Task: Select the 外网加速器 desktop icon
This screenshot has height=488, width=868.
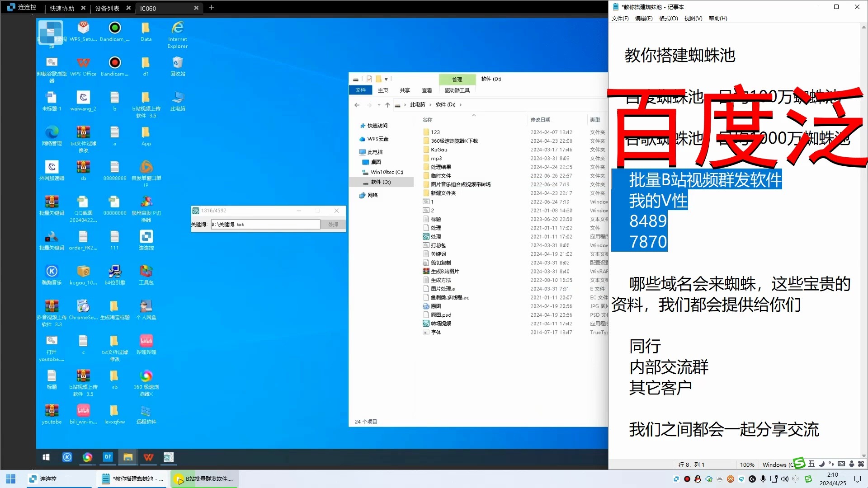Action: tap(52, 170)
